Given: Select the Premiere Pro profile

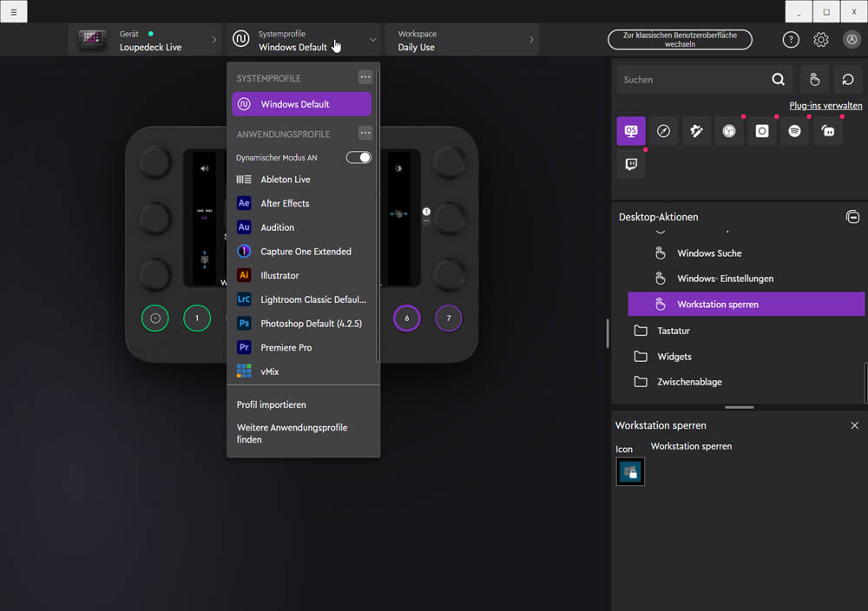Looking at the screenshot, I should point(302,347).
